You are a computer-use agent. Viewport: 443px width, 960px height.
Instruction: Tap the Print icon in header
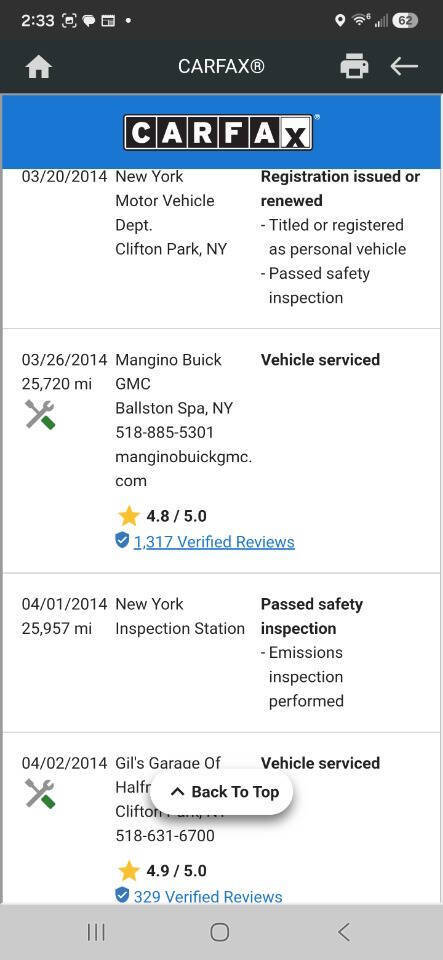point(354,66)
